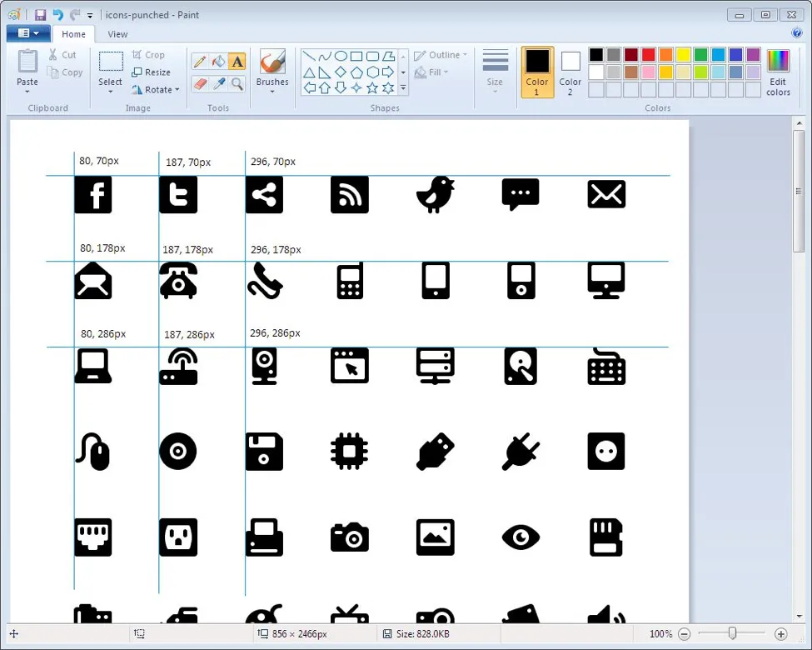The width and height of the screenshot is (812, 650).
Task: Open Edit colors dialog
Action: tap(778, 72)
